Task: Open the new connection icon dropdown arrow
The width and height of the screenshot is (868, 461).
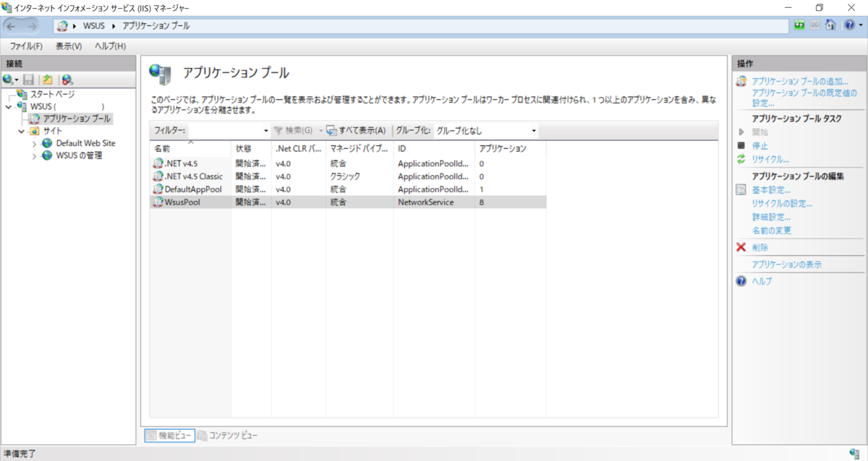Action: 17,80
